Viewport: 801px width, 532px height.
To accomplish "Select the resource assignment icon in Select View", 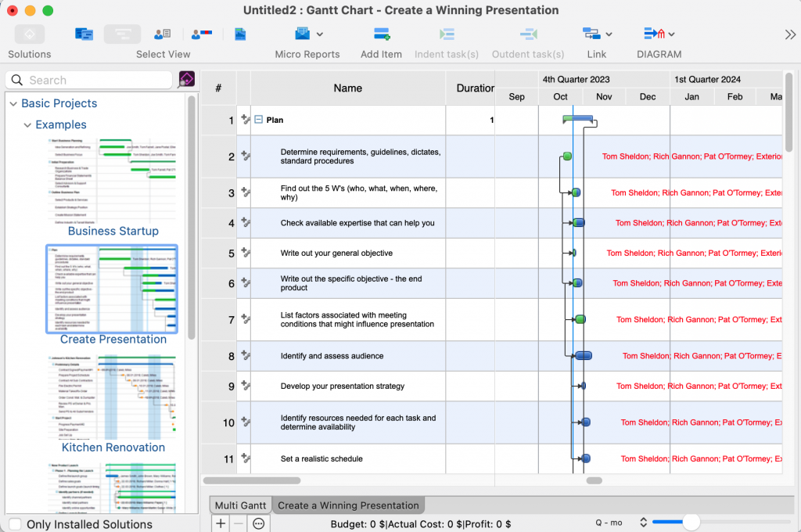I will pos(203,34).
